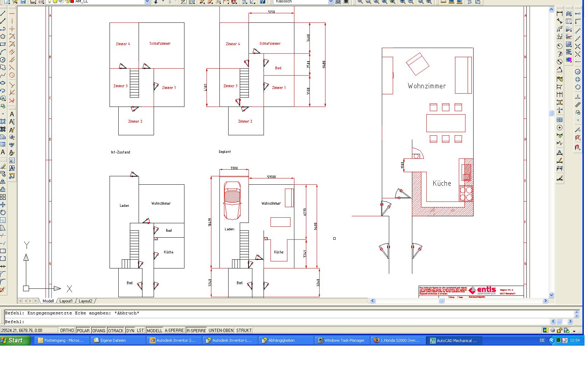
Task: Open the Klassisch workspace dropdown
Action: pyautogui.click(x=331, y=2)
